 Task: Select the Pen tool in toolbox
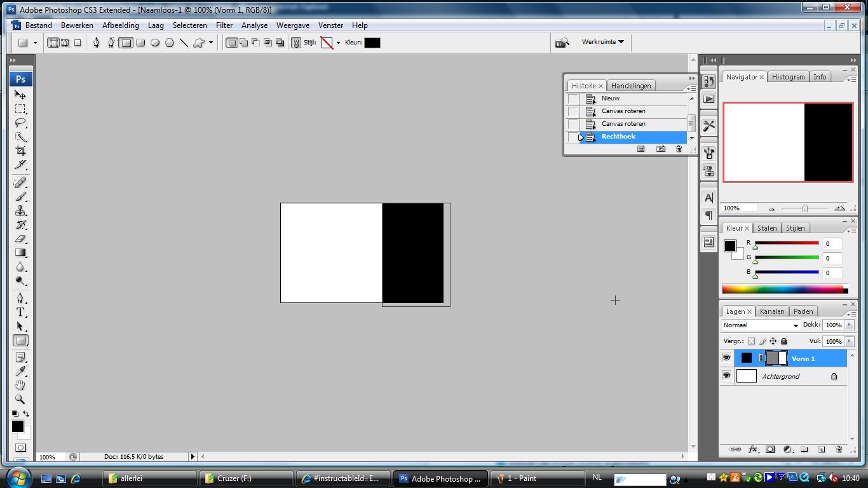20,298
